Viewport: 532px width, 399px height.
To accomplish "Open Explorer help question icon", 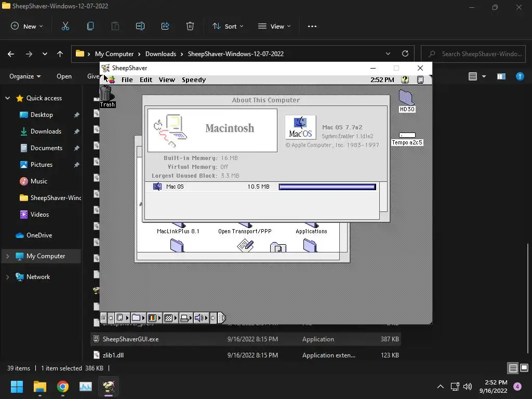I will (x=520, y=76).
